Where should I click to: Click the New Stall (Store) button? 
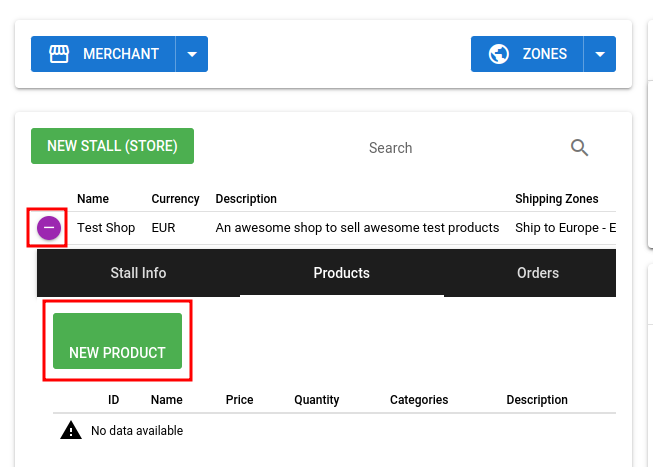(x=112, y=146)
